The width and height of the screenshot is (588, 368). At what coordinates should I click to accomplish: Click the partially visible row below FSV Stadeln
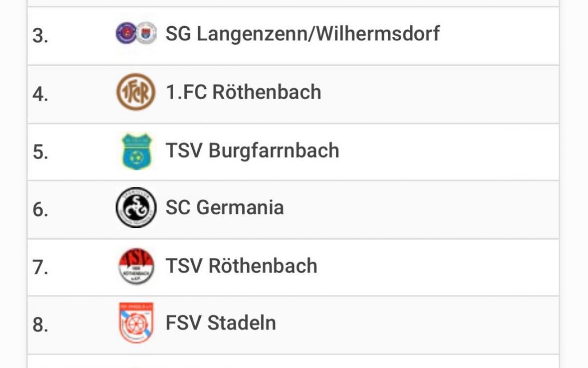[293, 362]
